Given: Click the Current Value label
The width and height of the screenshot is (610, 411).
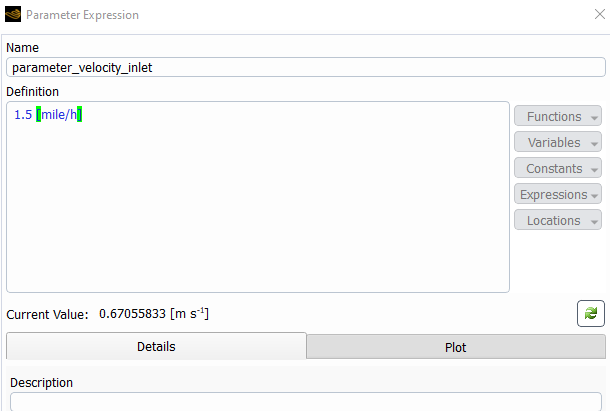Looking at the screenshot, I should [47, 314].
